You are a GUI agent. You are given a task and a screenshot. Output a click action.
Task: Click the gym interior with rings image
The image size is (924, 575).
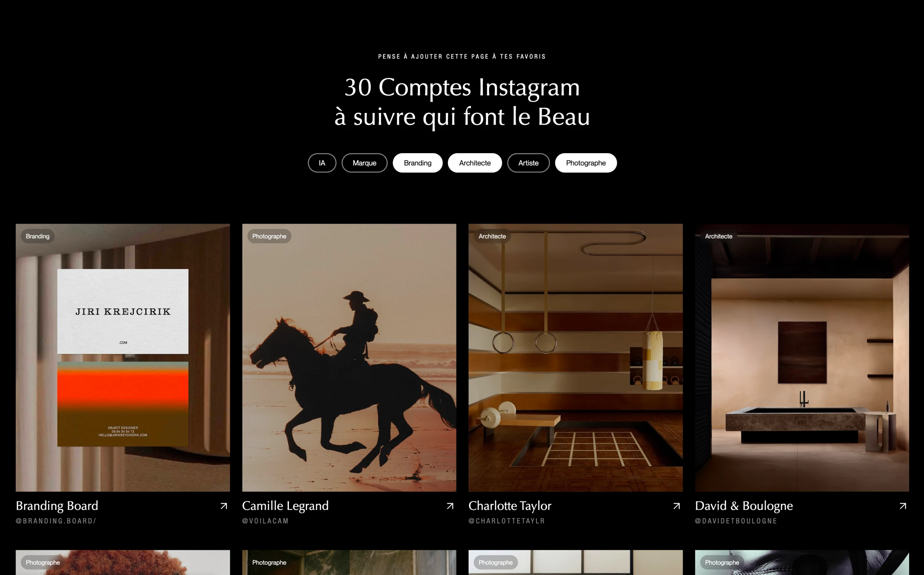[575, 358]
